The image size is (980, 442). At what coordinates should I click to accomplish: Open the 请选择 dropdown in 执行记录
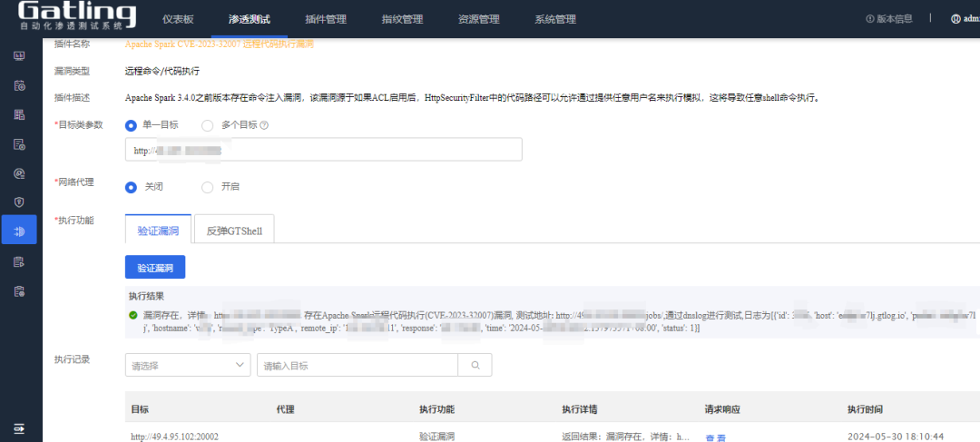click(x=188, y=365)
